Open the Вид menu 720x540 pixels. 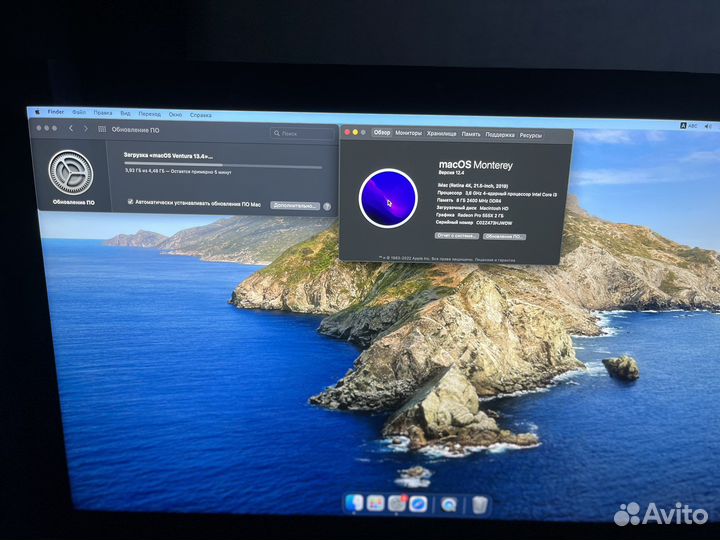(x=125, y=113)
